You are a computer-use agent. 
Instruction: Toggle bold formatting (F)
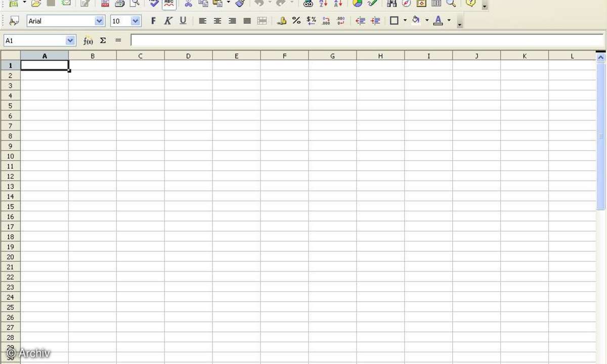pyautogui.click(x=153, y=21)
